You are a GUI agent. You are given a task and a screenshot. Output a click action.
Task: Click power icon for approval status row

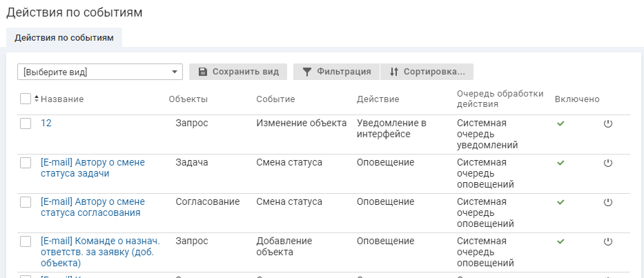(x=608, y=202)
